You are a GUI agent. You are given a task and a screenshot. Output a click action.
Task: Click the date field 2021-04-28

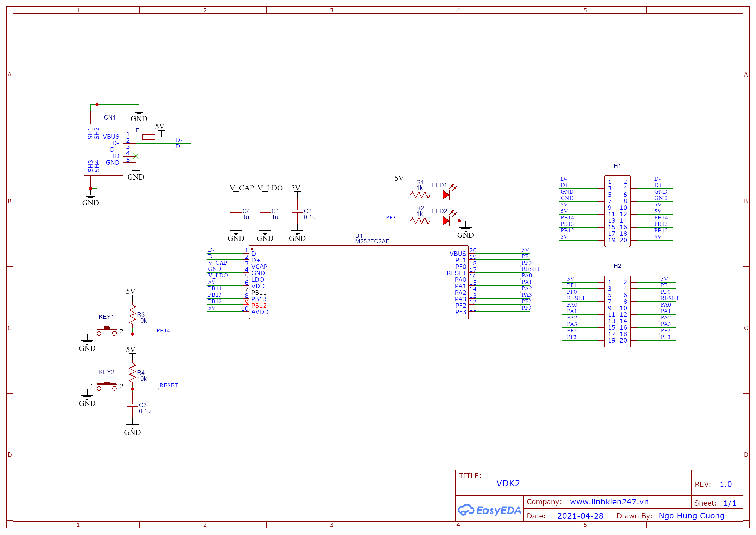580,516
